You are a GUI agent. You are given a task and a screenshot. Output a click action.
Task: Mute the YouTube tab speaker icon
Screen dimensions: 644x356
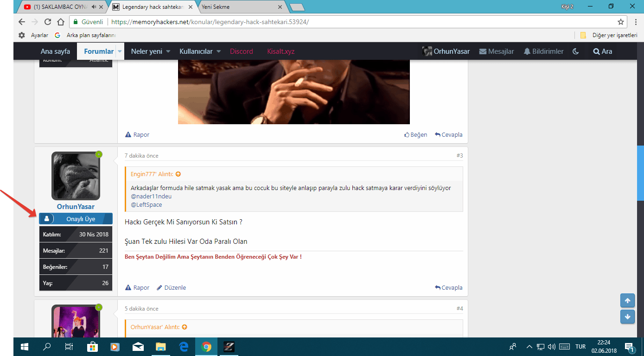[94, 7]
